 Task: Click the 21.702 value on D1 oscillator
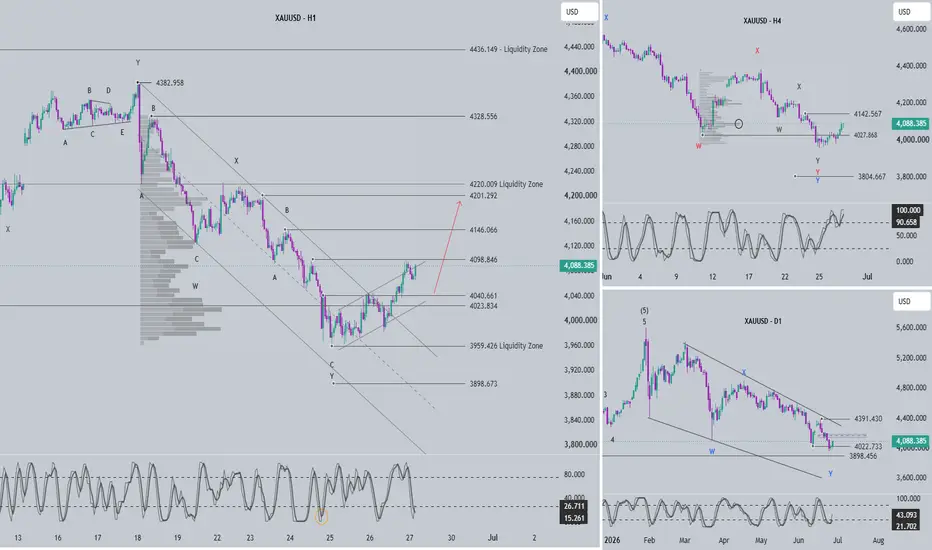(x=906, y=526)
